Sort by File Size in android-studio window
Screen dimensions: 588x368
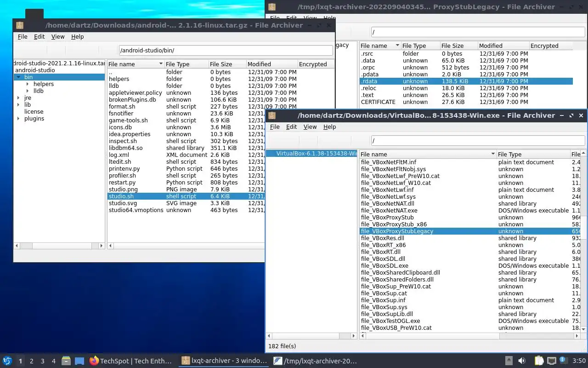point(227,64)
